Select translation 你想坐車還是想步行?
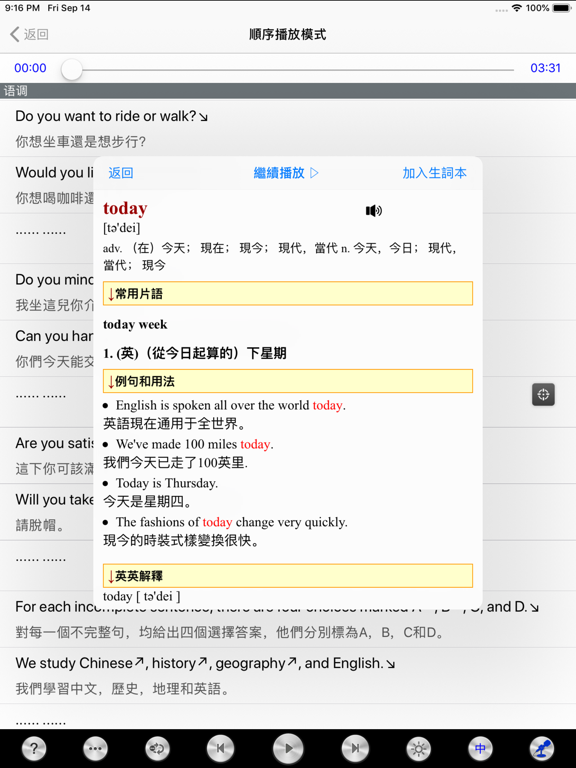The image size is (576, 768). (x=80, y=142)
